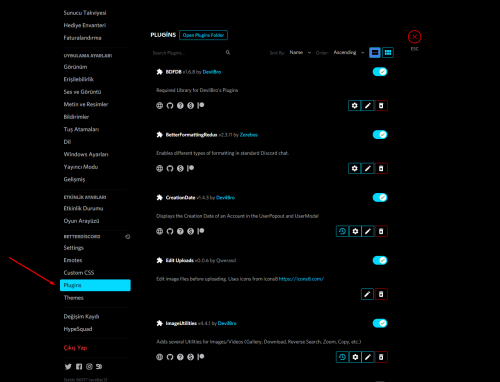Open CreationDate Patreon icon
The height and width of the screenshot is (382, 500).
coord(201,231)
